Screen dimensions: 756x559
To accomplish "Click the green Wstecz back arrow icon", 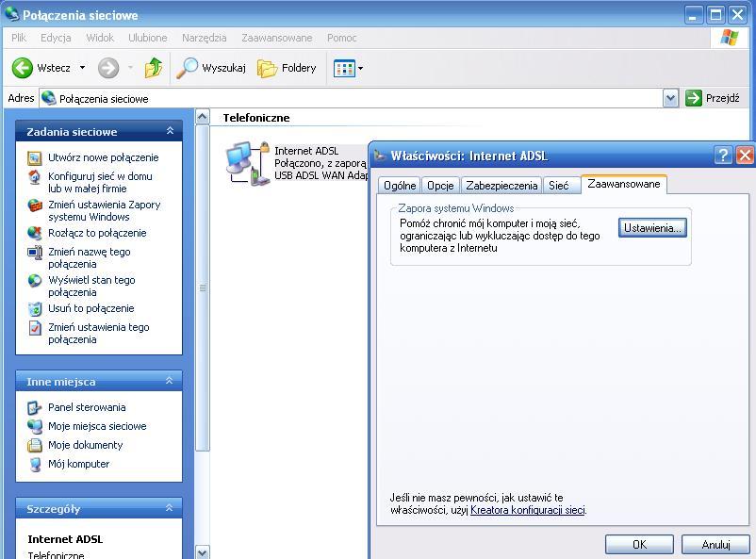I will click(23, 68).
